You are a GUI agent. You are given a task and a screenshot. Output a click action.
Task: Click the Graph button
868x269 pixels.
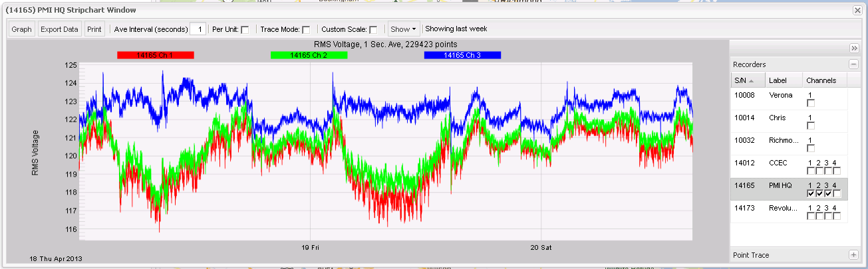click(21, 29)
